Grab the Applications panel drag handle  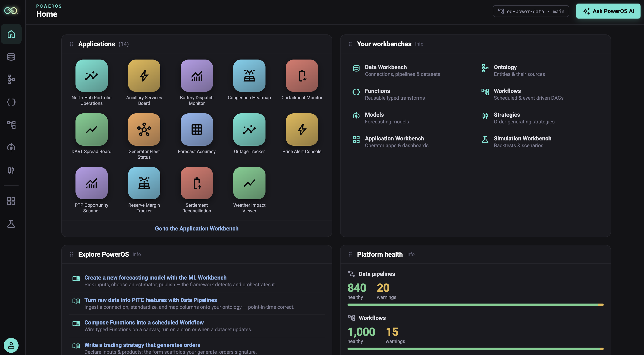(71, 44)
